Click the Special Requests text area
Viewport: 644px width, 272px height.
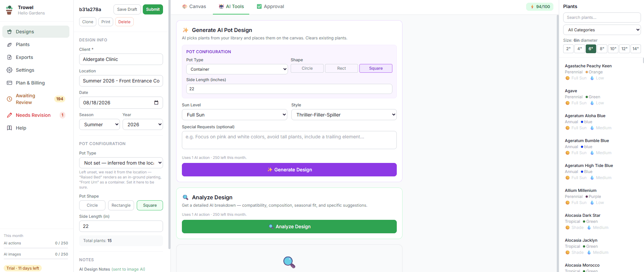(289, 140)
